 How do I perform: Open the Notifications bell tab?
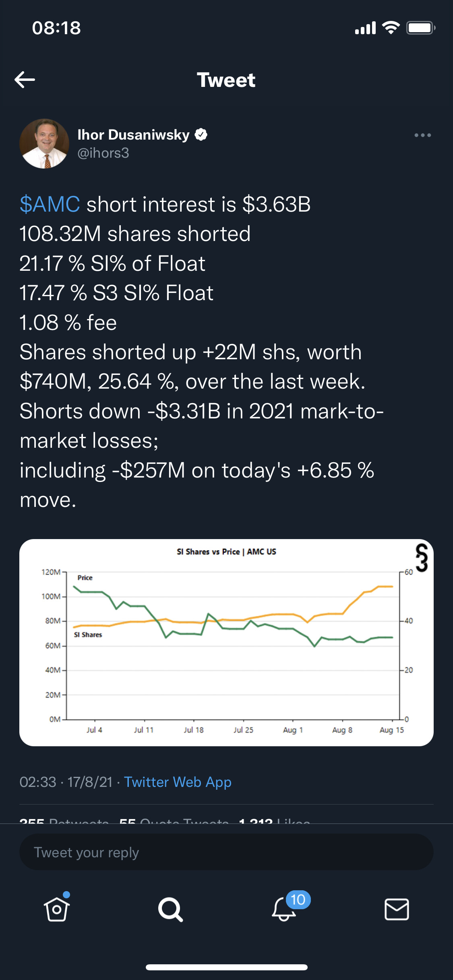[284, 909]
